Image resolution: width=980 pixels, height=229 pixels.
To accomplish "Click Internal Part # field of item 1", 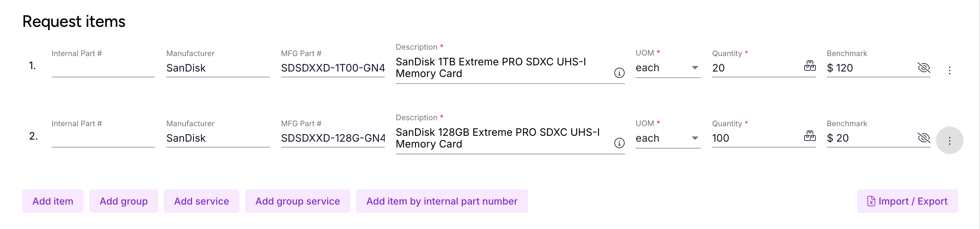I will pyautogui.click(x=103, y=68).
